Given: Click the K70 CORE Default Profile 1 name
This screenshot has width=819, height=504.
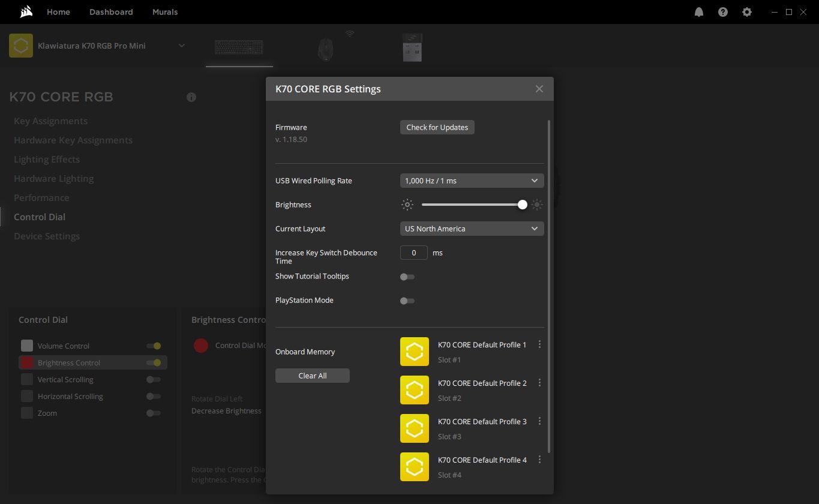Looking at the screenshot, I should coord(482,345).
